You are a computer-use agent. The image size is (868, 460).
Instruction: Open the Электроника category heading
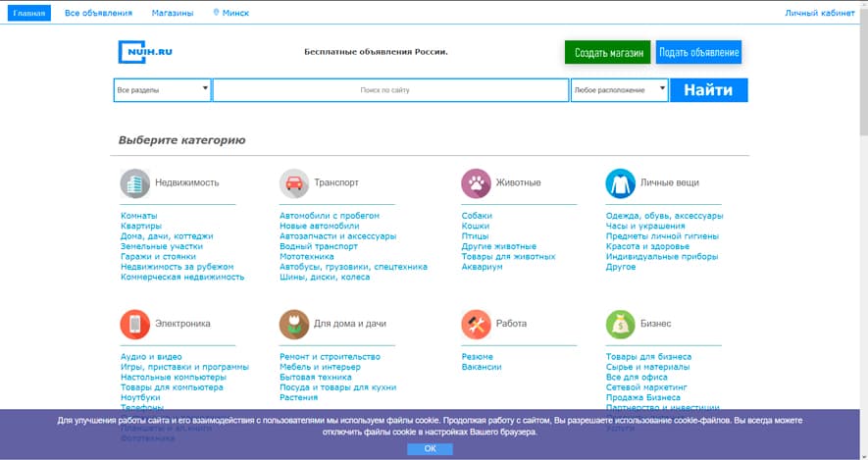coord(182,324)
